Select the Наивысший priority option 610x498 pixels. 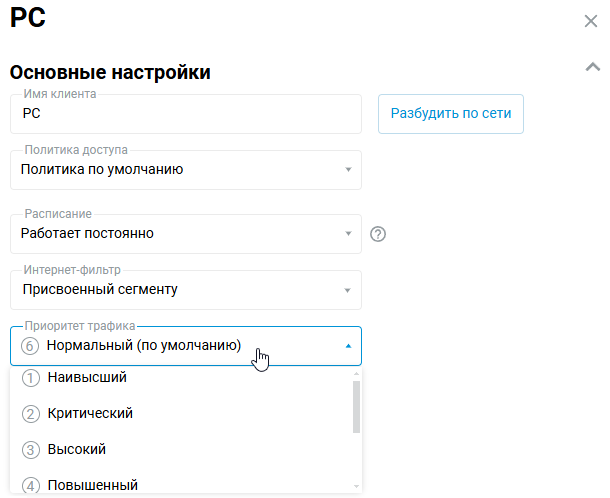pyautogui.click(x=86, y=378)
